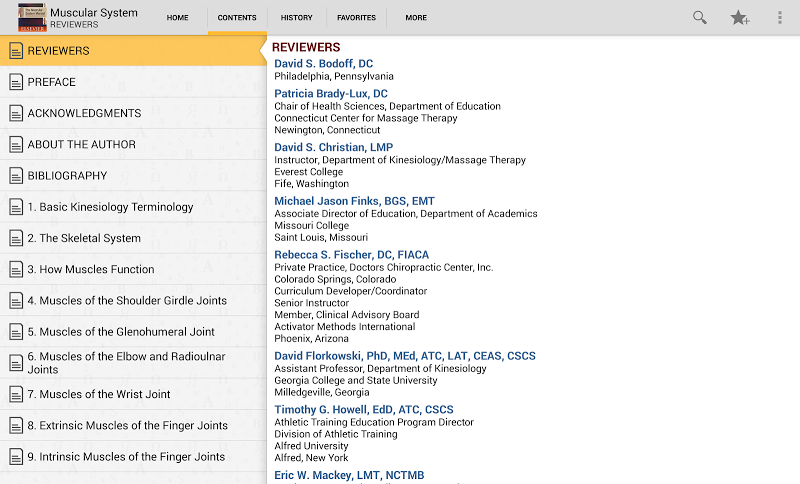Select ACKNOWLEDGMENTS in contents list

(84, 113)
